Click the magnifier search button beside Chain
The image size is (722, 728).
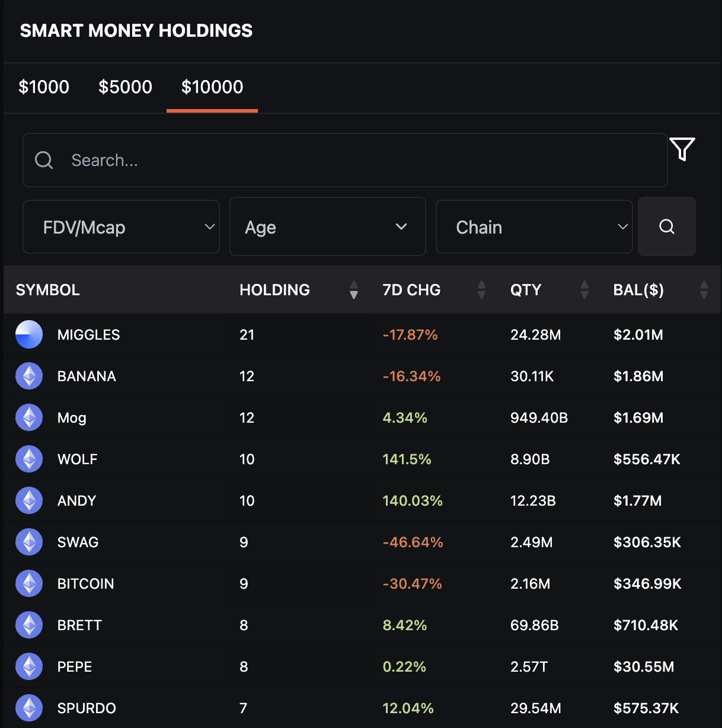pyautogui.click(x=667, y=226)
